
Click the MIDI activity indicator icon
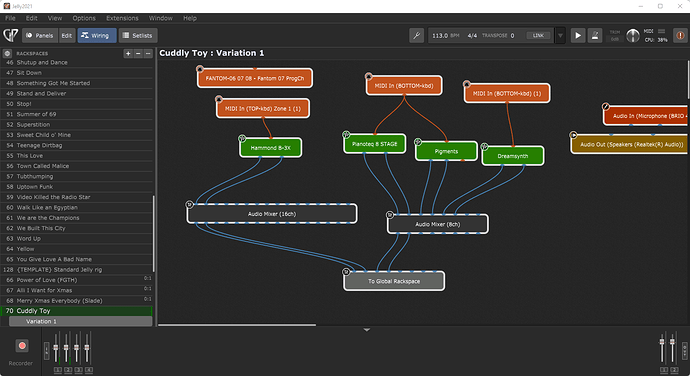[x=661, y=31]
